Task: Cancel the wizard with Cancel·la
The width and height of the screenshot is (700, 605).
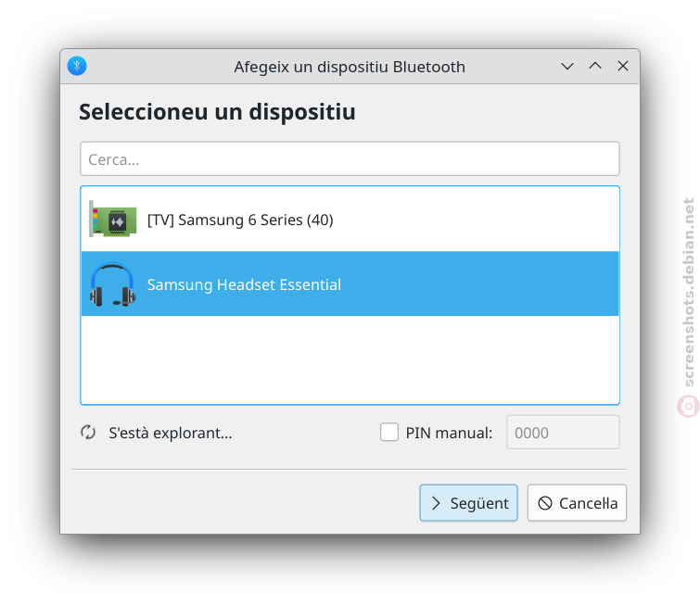Action: [x=577, y=503]
